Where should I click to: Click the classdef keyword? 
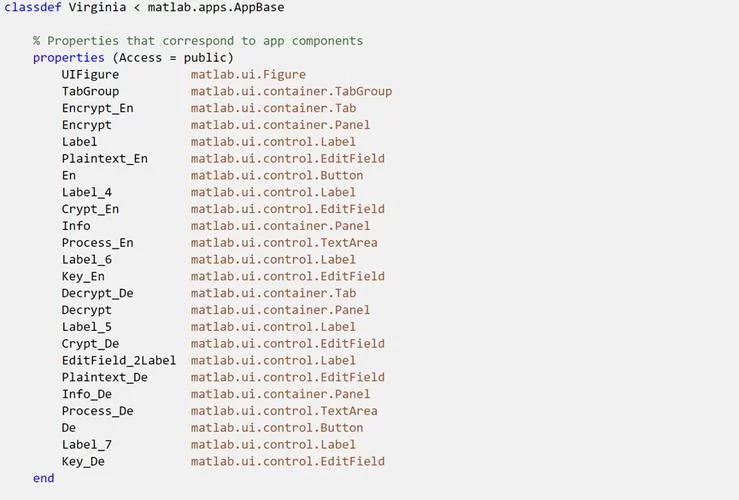[x=29, y=8]
